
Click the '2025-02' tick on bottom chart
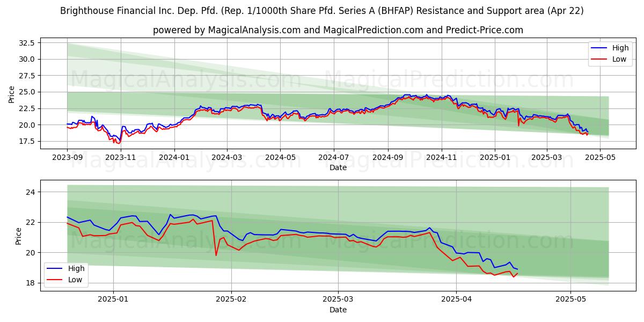pyautogui.click(x=231, y=299)
